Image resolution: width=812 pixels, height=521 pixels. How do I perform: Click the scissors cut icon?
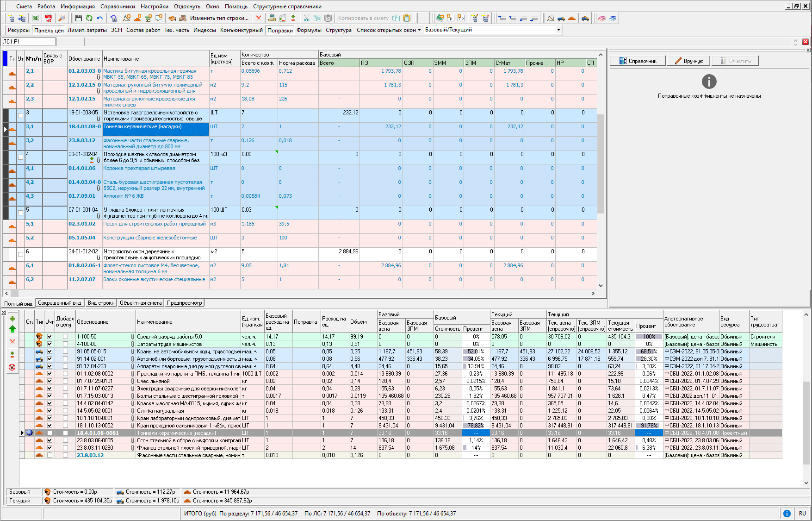tap(306, 18)
